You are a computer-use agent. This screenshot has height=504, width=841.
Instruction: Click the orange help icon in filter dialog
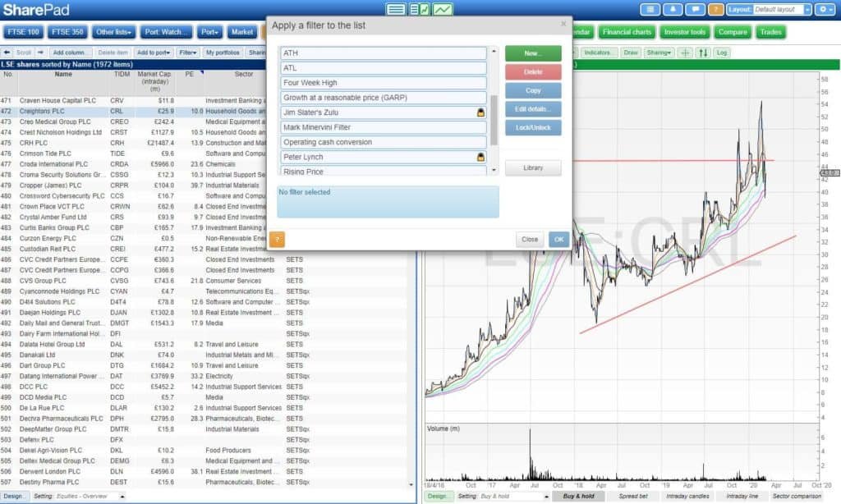(x=277, y=240)
